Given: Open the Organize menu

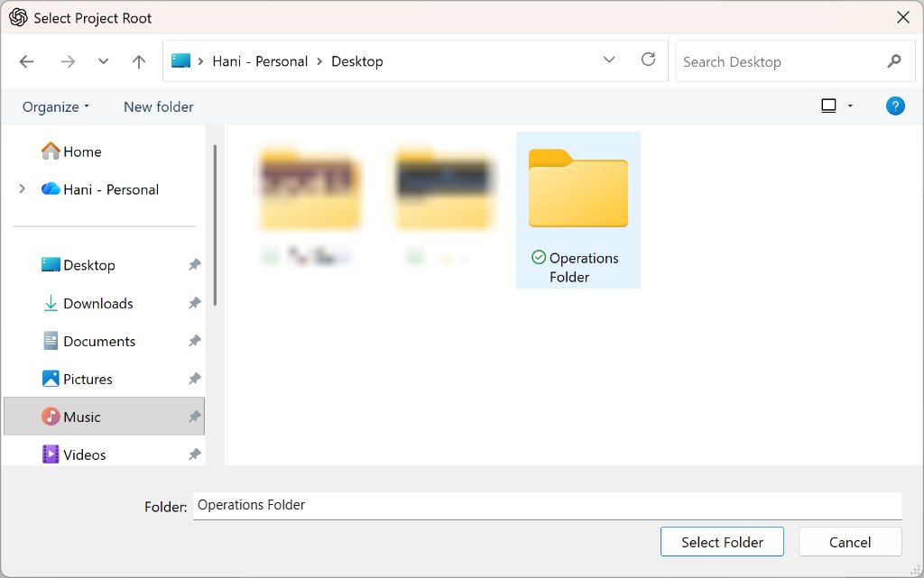Looking at the screenshot, I should [55, 106].
